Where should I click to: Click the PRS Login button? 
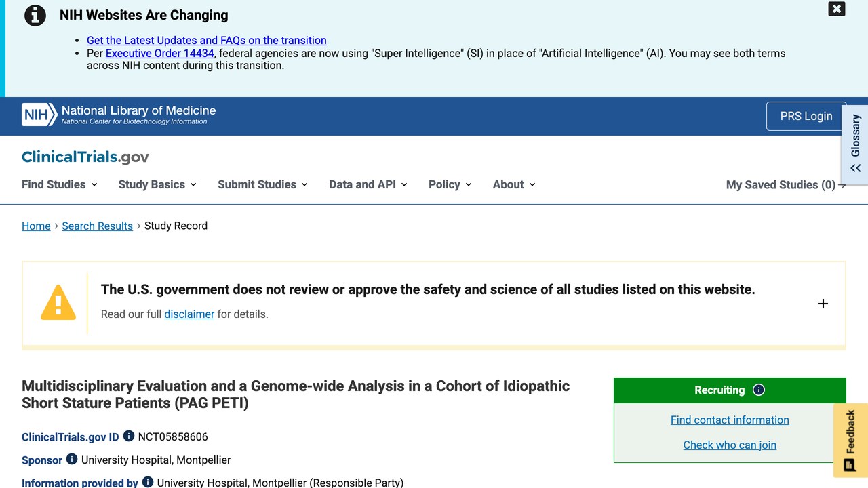pos(806,116)
